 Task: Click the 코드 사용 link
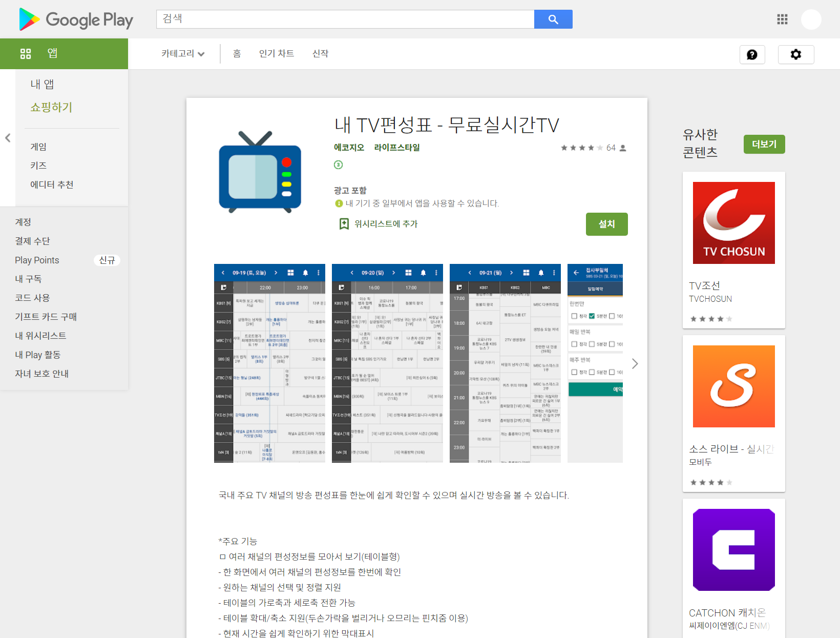32,298
